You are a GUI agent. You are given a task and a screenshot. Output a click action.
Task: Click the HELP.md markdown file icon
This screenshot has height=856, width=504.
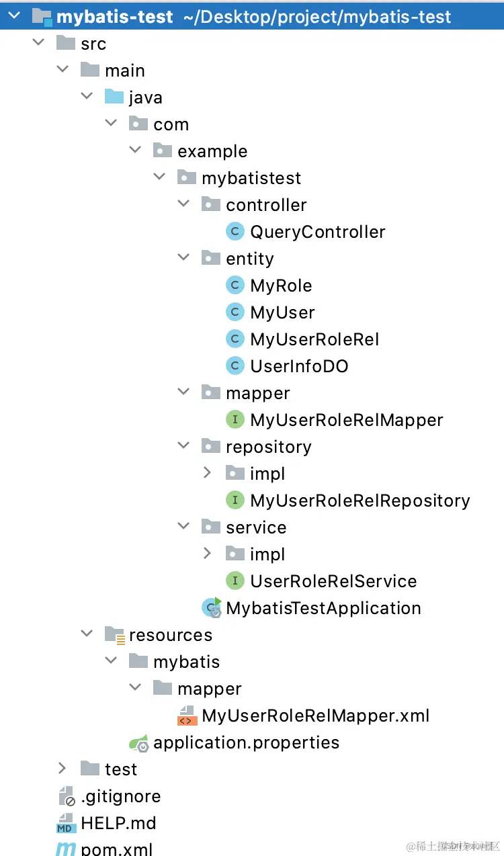[65, 823]
